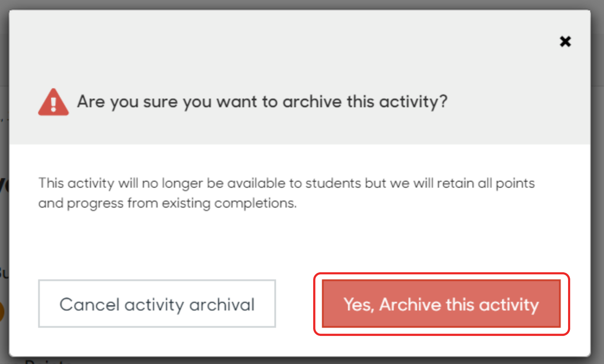Click the dimmed backdrop above the dialog

302,4
